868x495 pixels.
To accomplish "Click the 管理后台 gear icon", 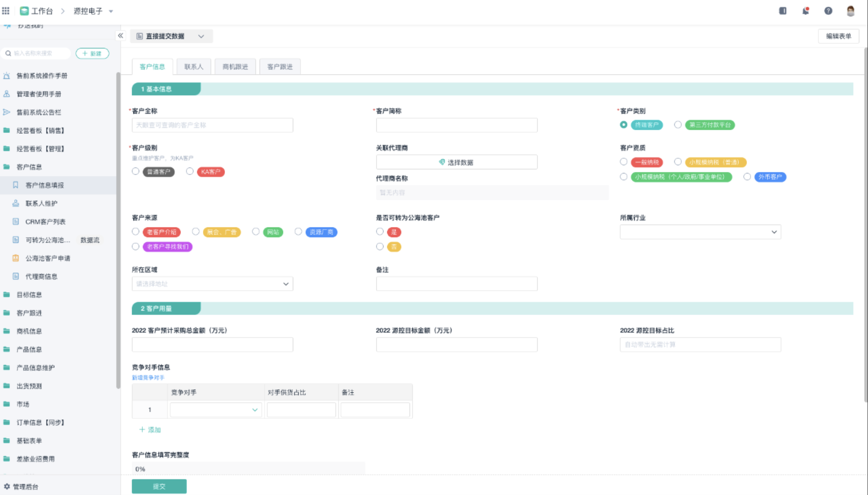I will coord(7,486).
